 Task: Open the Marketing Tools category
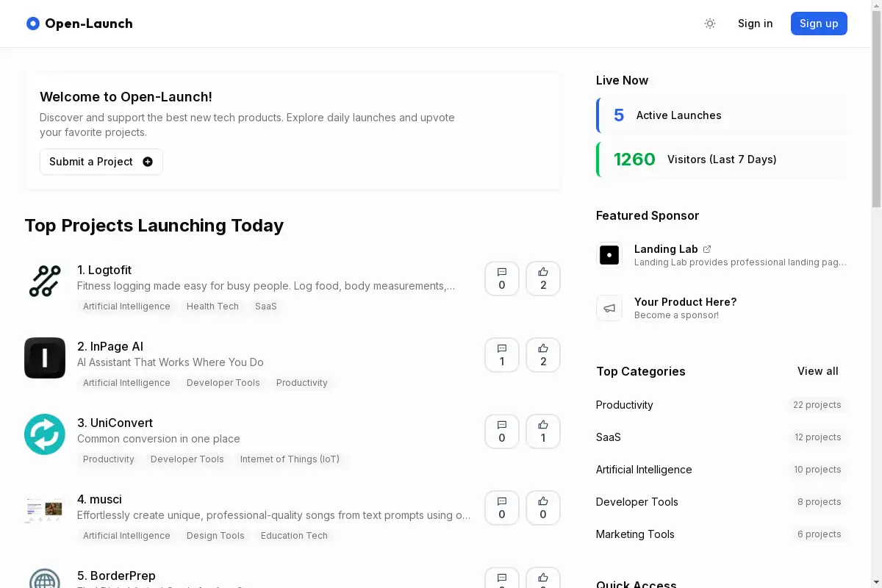pos(635,534)
